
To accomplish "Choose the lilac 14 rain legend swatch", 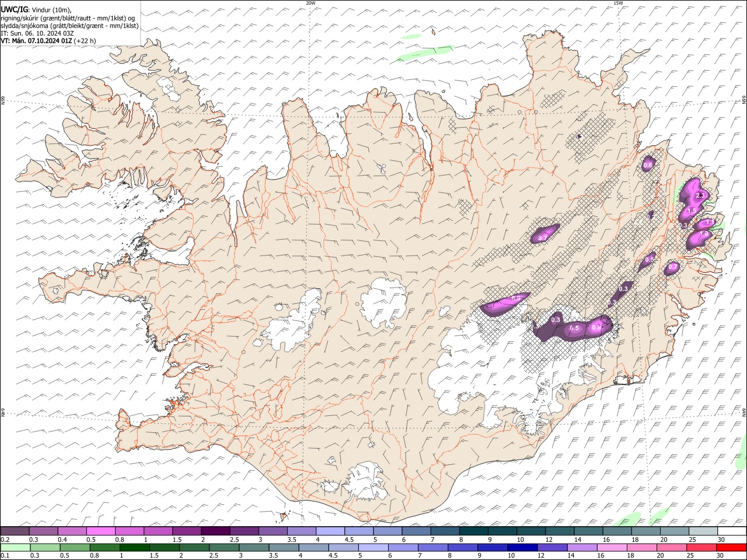I will tap(582, 548).
